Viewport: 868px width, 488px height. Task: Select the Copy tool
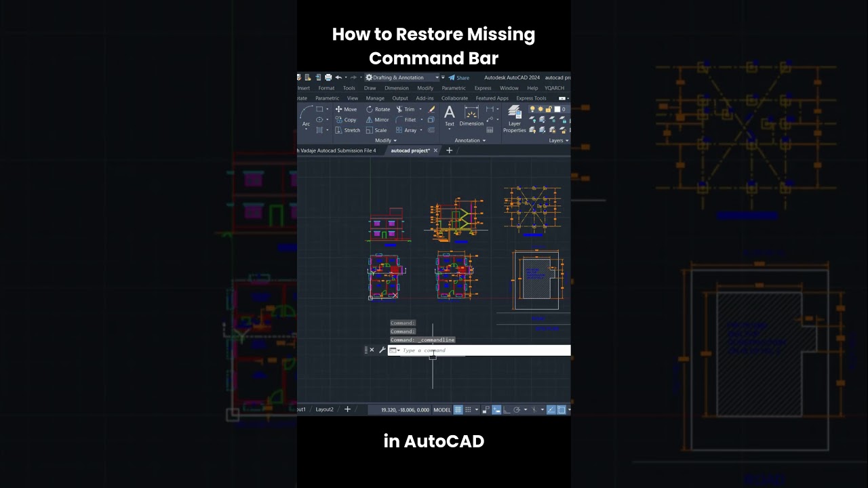tap(345, 120)
